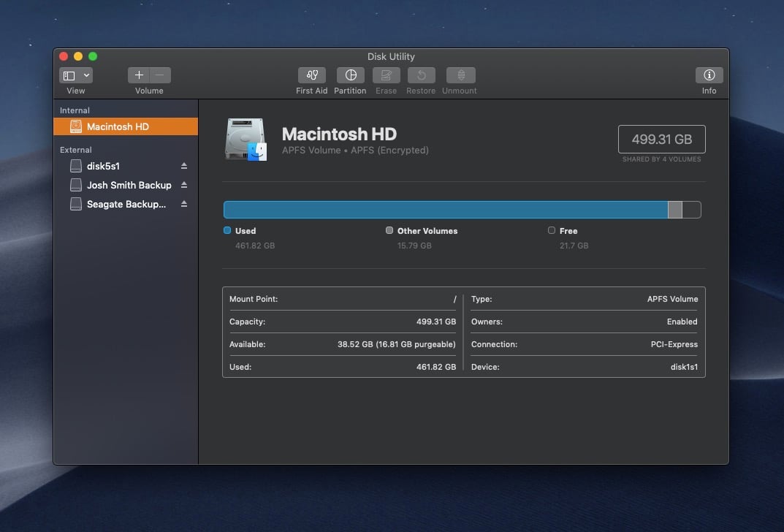This screenshot has height=532, width=784.
Task: Click the PCI-Express connection value
Action: click(674, 344)
